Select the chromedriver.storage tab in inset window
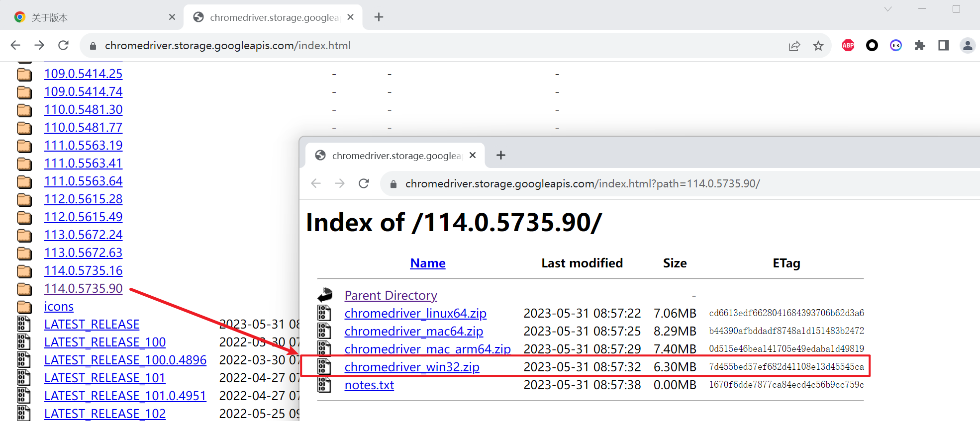Viewport: 980px width, 421px height. pyautogui.click(x=395, y=156)
